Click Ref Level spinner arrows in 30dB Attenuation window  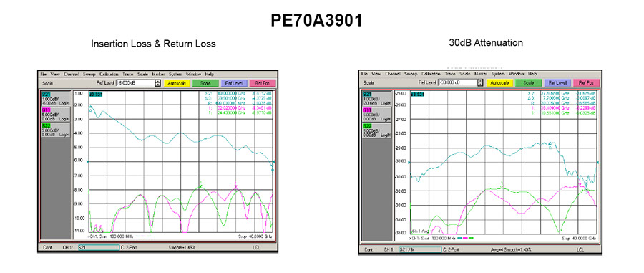pyautogui.click(x=480, y=82)
